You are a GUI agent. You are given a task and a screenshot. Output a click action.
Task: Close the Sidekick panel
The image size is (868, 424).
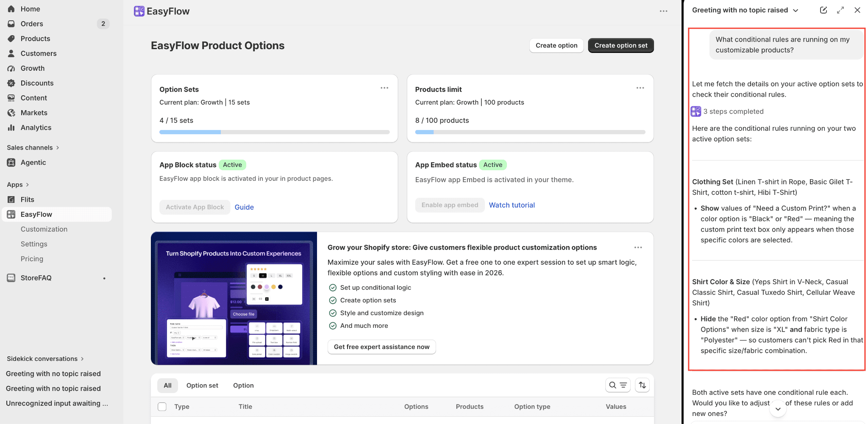pos(857,10)
